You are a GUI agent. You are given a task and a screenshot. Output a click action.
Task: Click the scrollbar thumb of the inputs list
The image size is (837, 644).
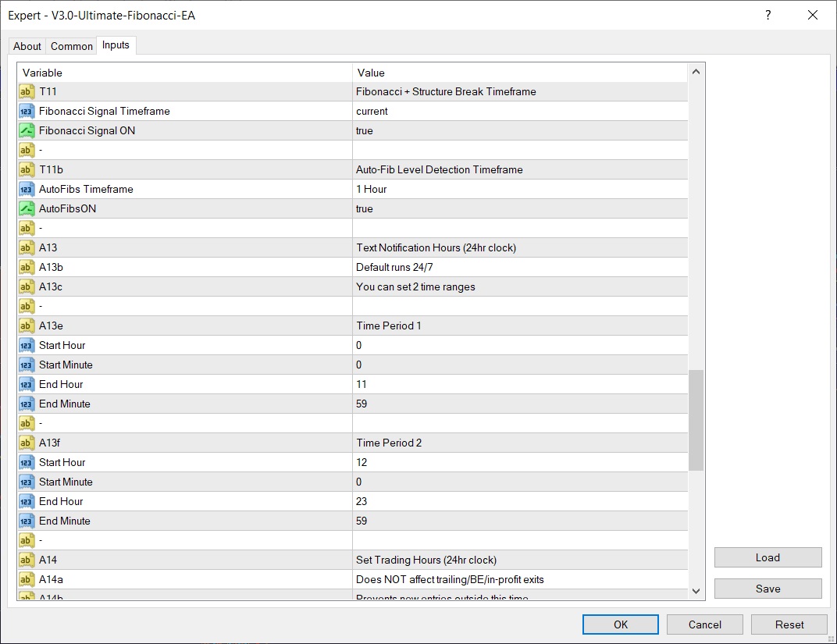coord(696,420)
